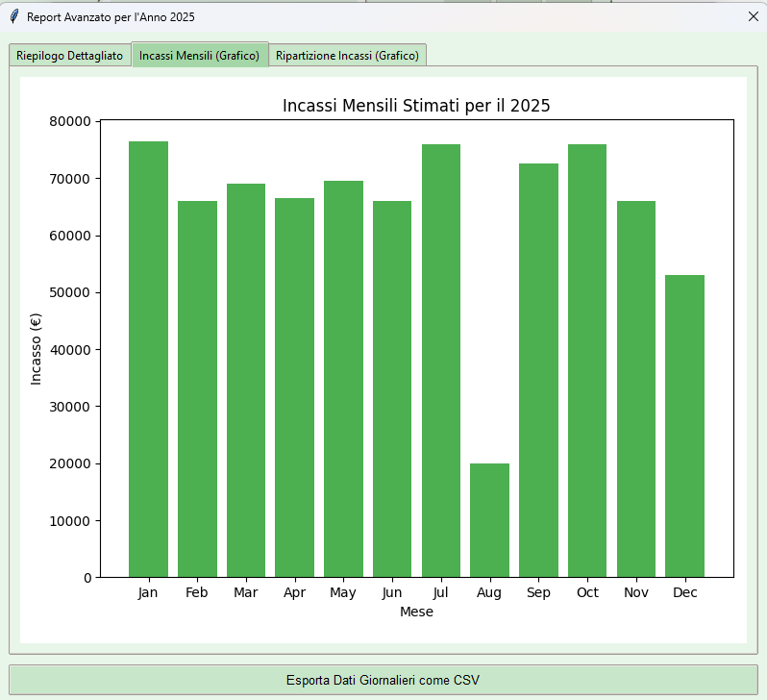Click the short August bar
Image resolution: width=767 pixels, height=700 pixels.
point(489,520)
